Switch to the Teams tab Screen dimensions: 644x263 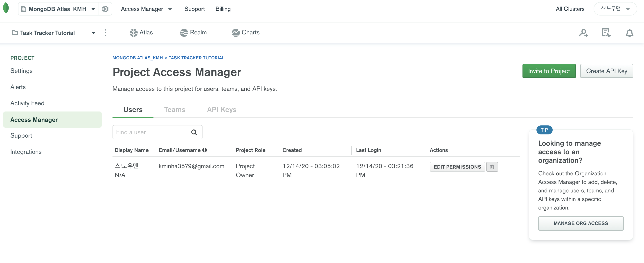174,110
